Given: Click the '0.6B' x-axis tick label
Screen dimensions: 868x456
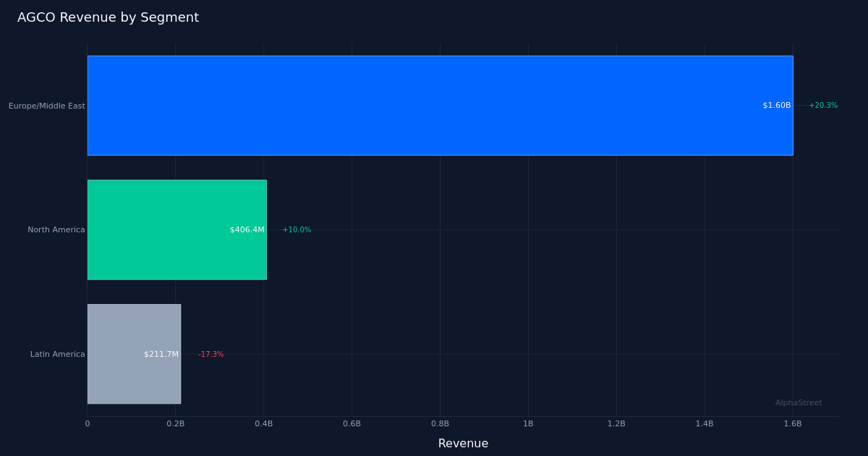Looking at the screenshot, I should pyautogui.click(x=352, y=424).
